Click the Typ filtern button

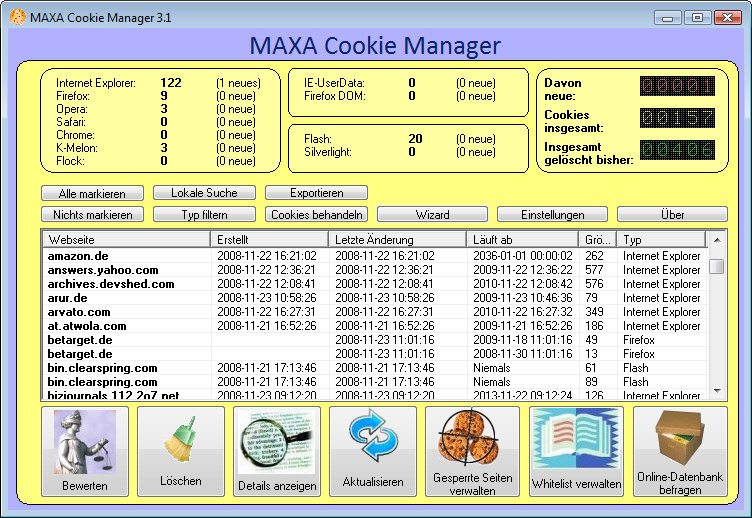pyautogui.click(x=204, y=214)
